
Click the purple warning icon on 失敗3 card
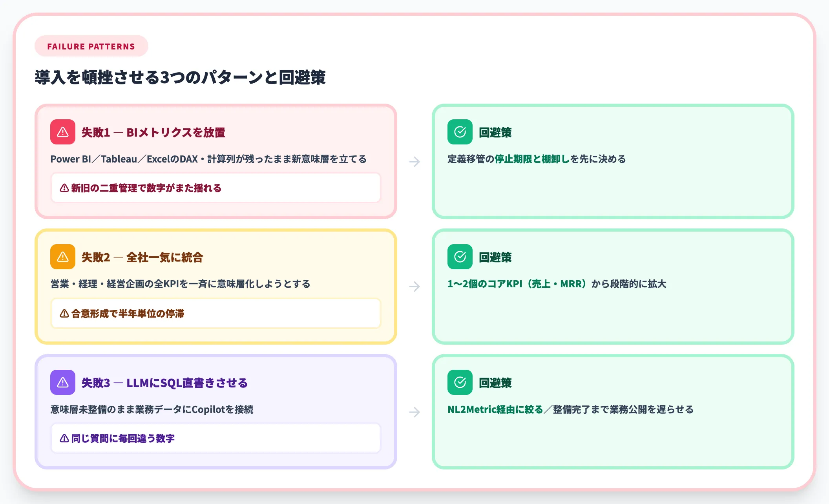62,382
